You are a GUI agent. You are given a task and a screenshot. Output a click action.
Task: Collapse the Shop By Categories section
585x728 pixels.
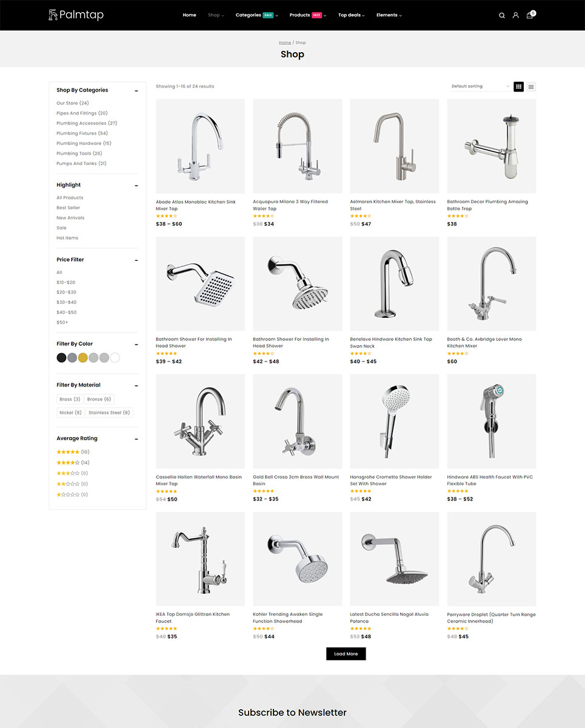[136, 90]
